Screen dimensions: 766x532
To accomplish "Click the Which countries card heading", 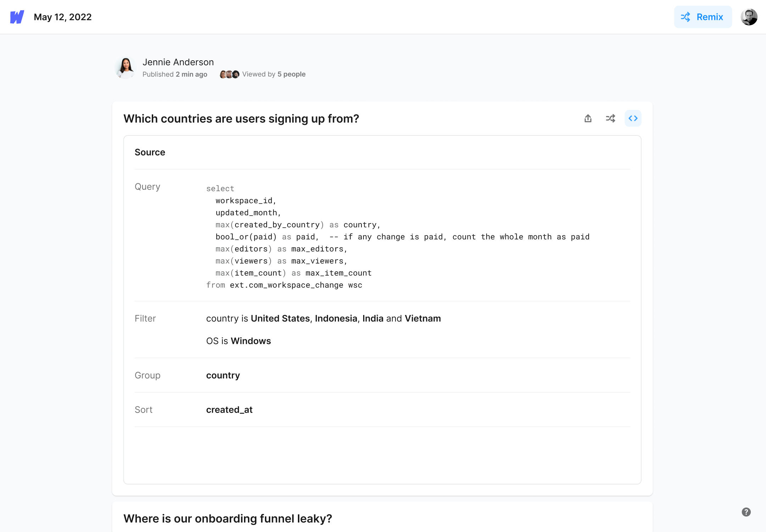I will pos(241,118).
